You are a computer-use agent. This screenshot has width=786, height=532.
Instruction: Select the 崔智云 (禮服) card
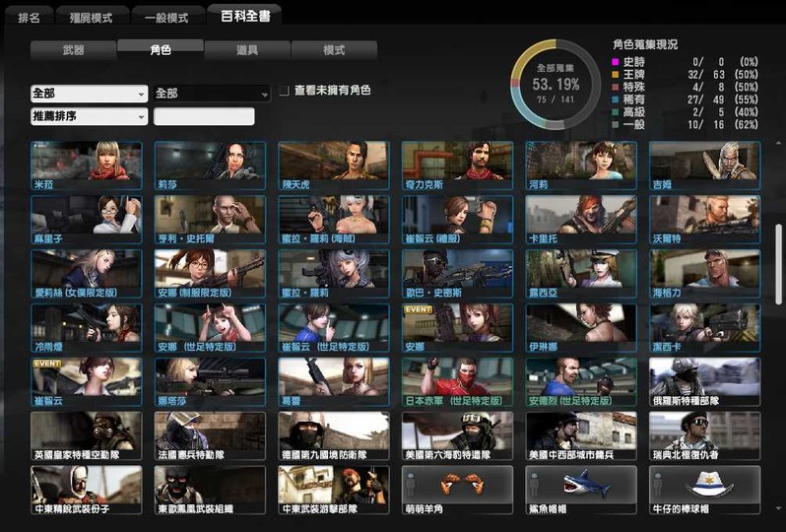click(458, 220)
